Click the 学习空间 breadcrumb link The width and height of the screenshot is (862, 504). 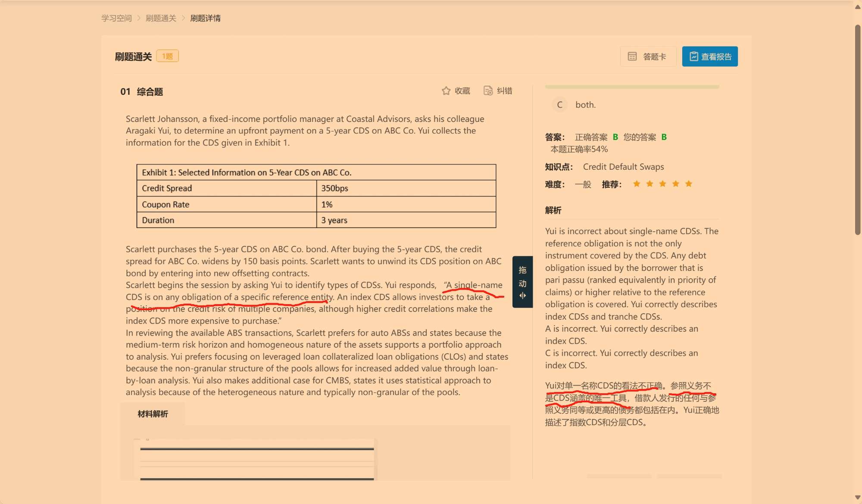pos(116,18)
